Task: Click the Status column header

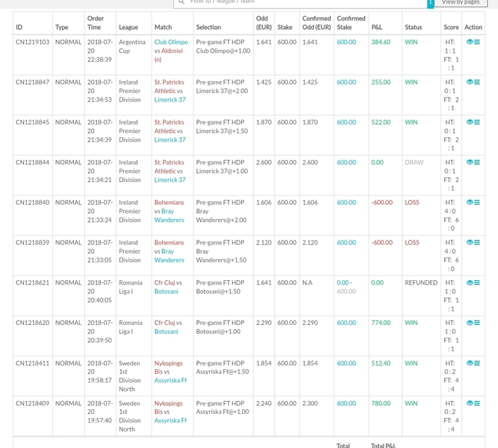Action: point(413,27)
